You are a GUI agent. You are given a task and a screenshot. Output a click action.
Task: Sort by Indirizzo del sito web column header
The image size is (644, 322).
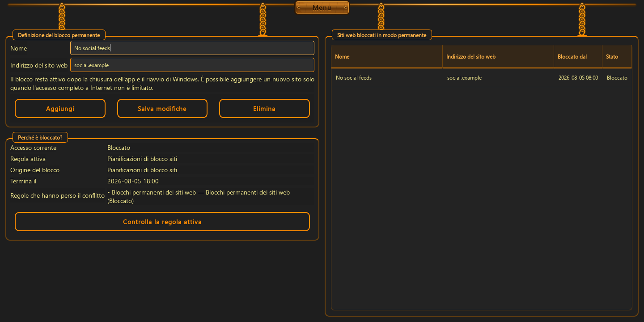click(498, 57)
